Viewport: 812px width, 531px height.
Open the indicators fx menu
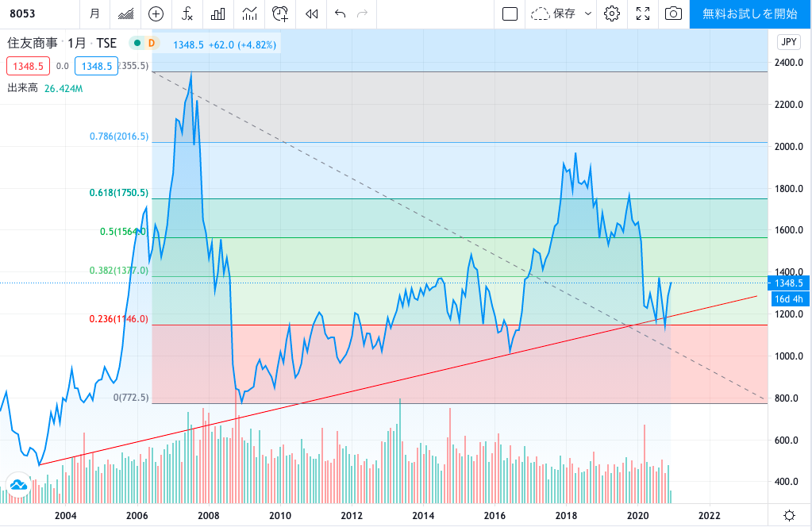tap(187, 14)
